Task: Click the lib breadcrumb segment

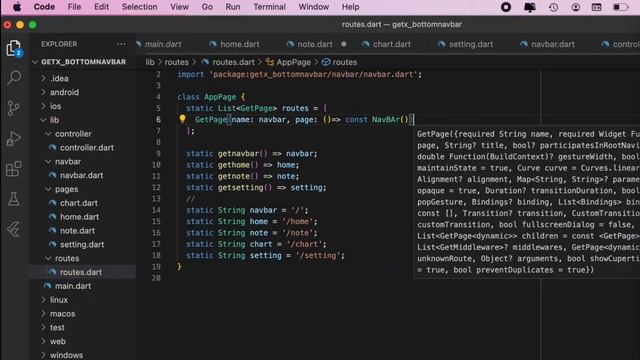Action: tap(150, 62)
